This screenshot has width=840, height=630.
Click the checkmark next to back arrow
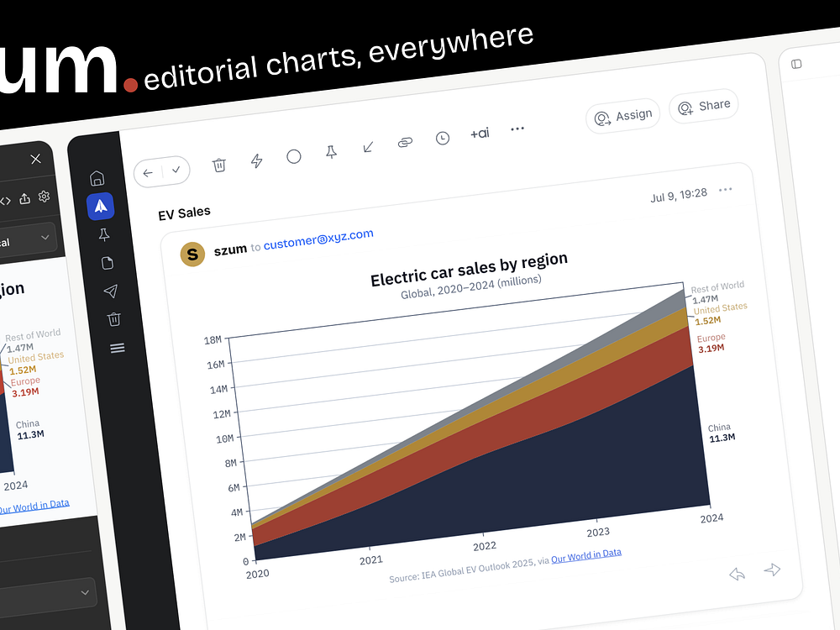coord(176,170)
